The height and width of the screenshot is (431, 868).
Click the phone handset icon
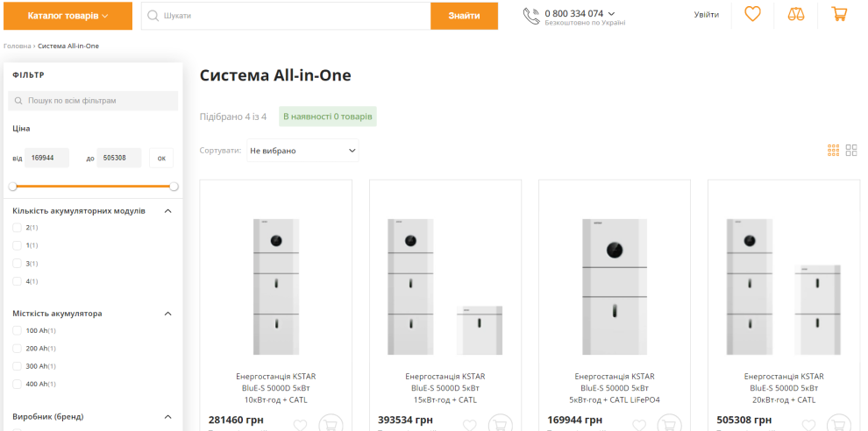530,16
